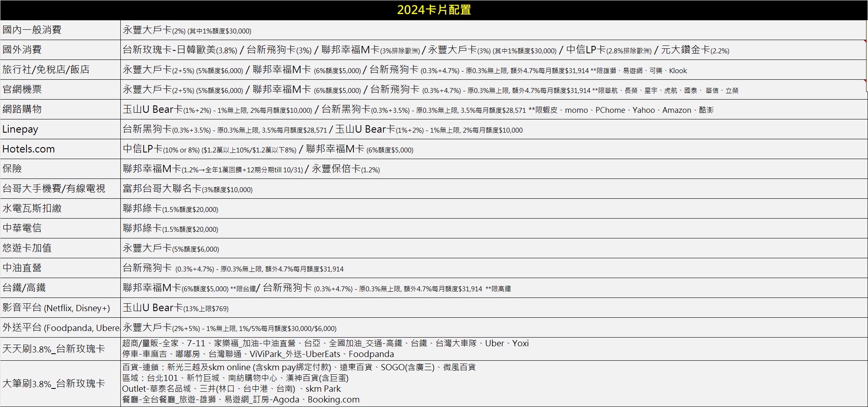Select the cell listing 百貨-連鎖：新光三越

coord(494,383)
